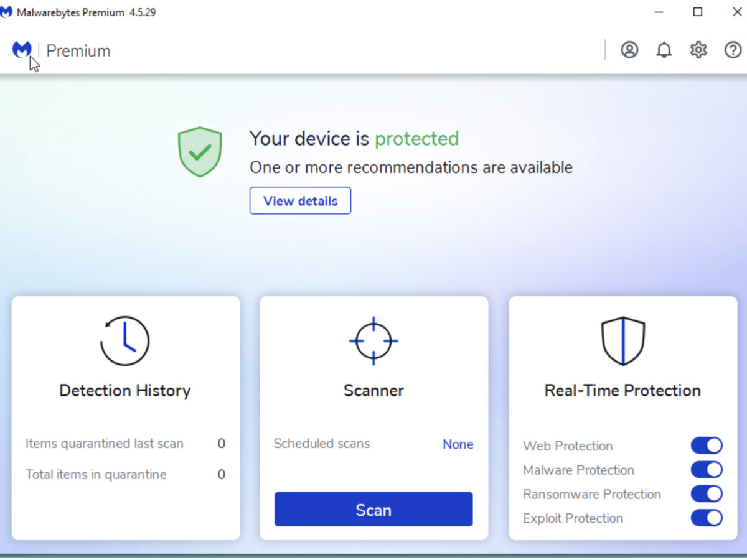This screenshot has height=560, width=747.
Task: Open the Scanner card title
Action: (374, 391)
